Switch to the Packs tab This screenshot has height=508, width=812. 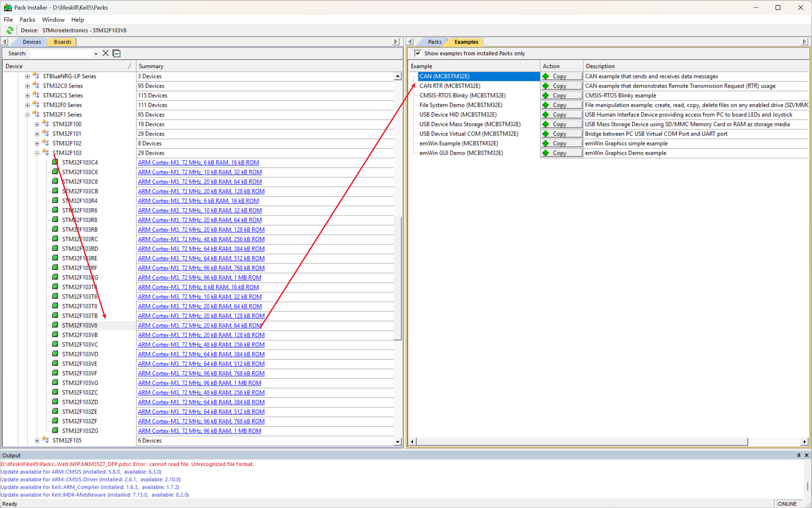pyautogui.click(x=434, y=42)
